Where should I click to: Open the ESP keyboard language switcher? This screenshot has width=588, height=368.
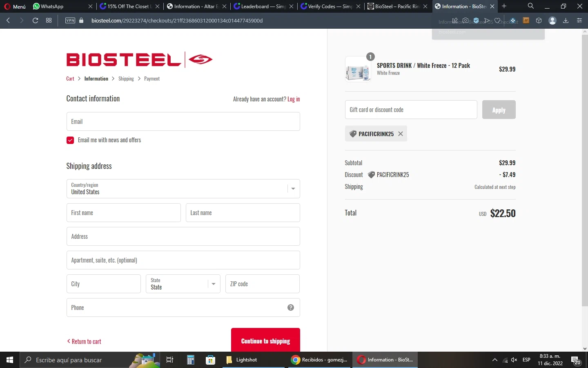(527, 360)
